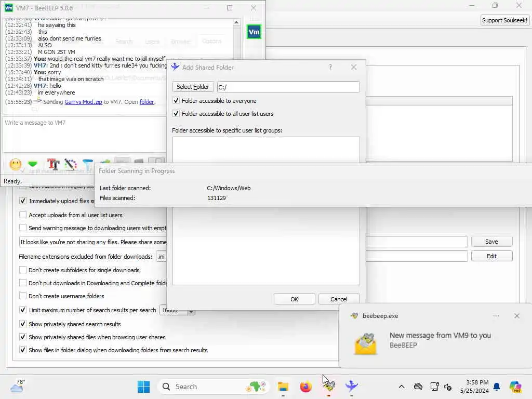
Task: Toggle Show privately shared files when browsing
Action: 23,337
